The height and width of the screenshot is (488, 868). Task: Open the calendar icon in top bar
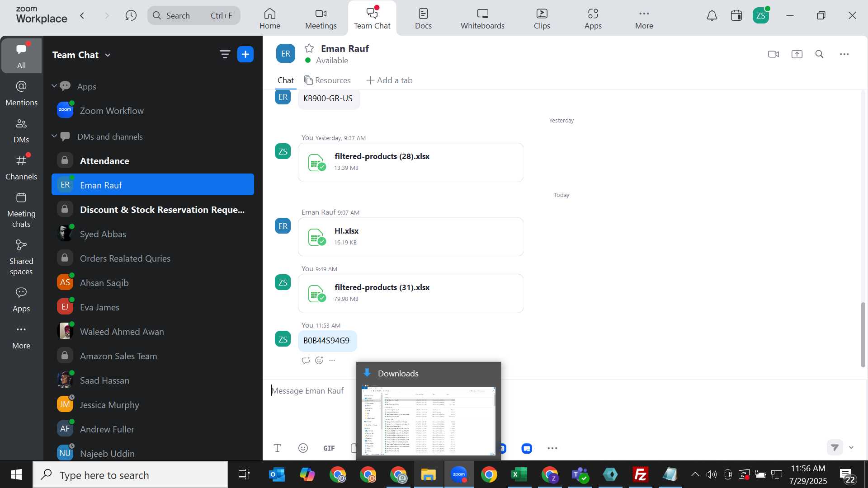736,16
